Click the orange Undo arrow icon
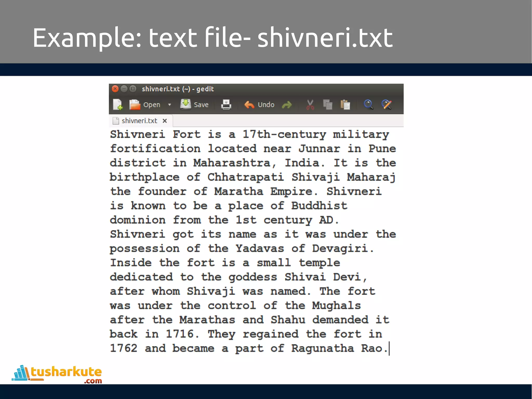The width and height of the screenshot is (532, 399). [x=249, y=105]
